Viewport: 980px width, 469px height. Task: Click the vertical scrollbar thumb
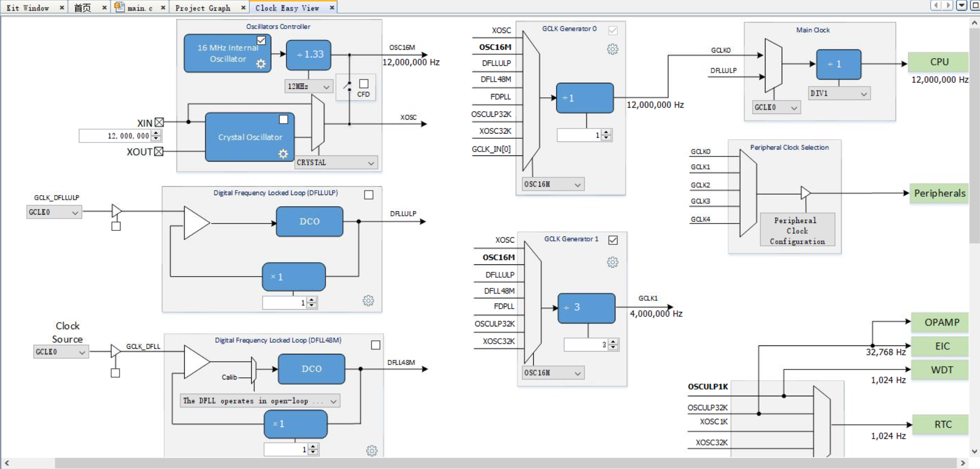975,135
